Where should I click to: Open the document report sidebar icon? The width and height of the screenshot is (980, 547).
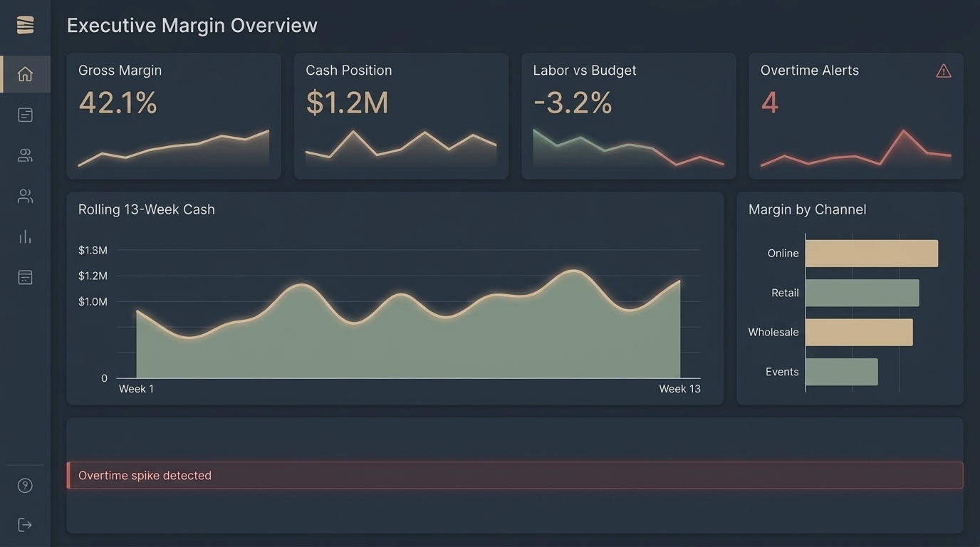pyautogui.click(x=25, y=115)
